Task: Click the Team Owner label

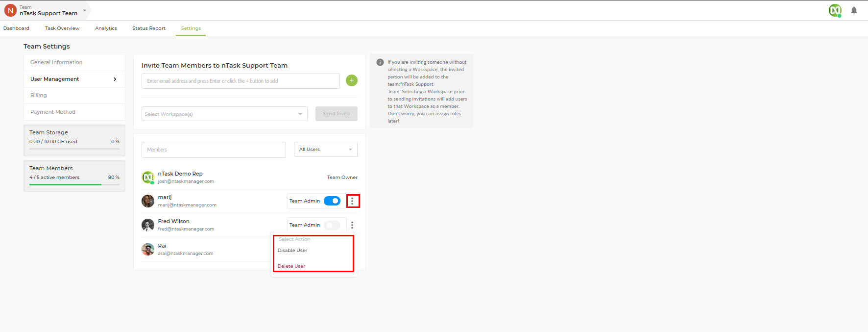Action: pyautogui.click(x=342, y=178)
